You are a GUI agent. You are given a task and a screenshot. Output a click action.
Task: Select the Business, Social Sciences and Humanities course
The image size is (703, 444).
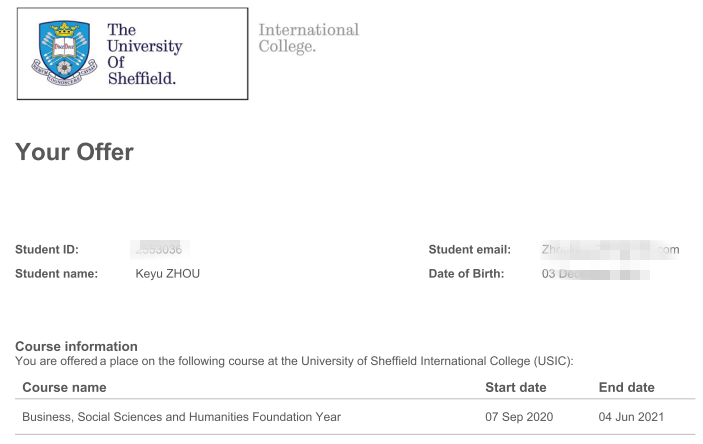182,417
